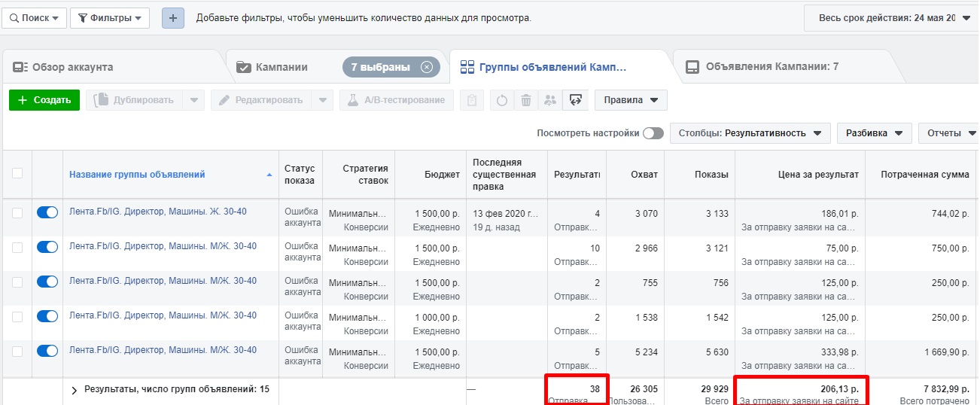Image resolution: width=980 pixels, height=405 pixels.
Task: Click the people audience icon in toolbar
Action: click(550, 100)
